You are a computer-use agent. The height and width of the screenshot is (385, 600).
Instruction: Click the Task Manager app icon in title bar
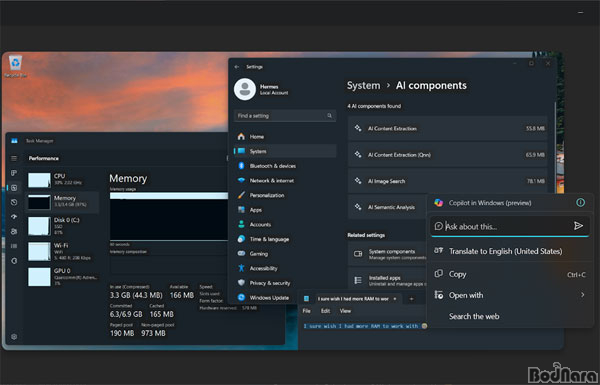(x=14, y=141)
